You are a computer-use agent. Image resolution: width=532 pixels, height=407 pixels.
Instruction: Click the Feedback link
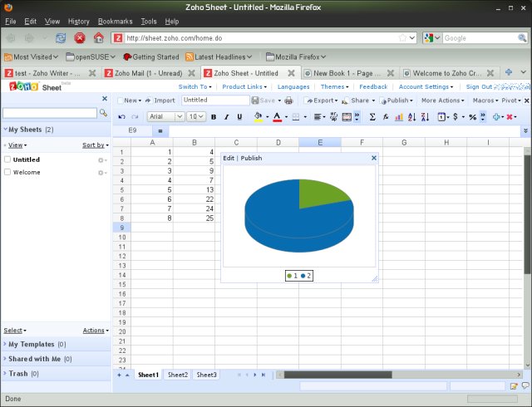373,86
